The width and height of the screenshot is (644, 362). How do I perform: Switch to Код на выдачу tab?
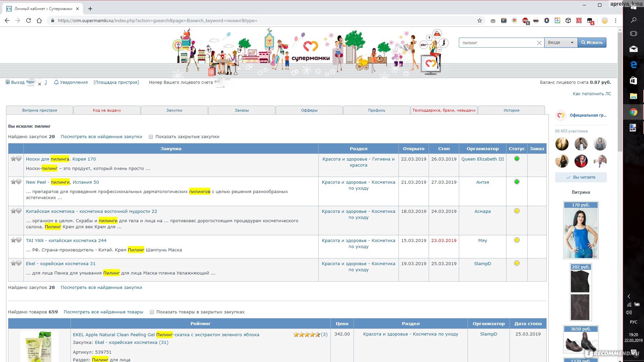(107, 110)
